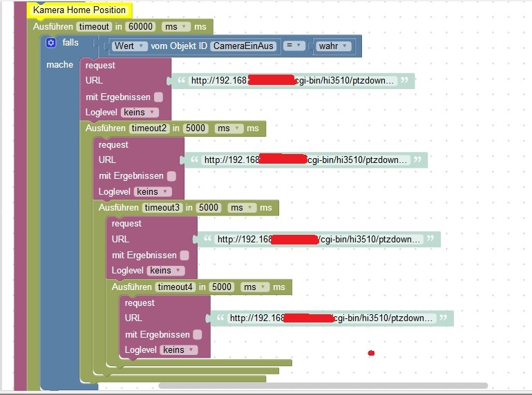This screenshot has width=532, height=395.
Task: Edit the timeout name field
Action: click(94, 26)
